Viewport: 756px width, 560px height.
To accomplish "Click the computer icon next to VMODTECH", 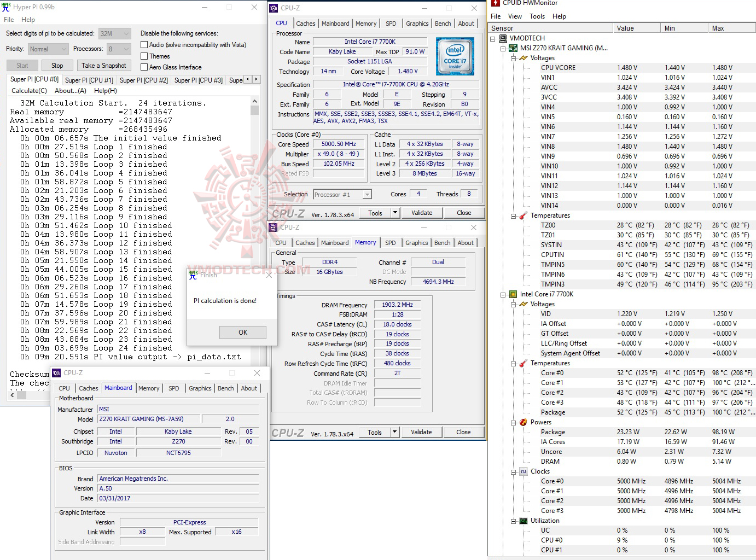I will coord(503,38).
